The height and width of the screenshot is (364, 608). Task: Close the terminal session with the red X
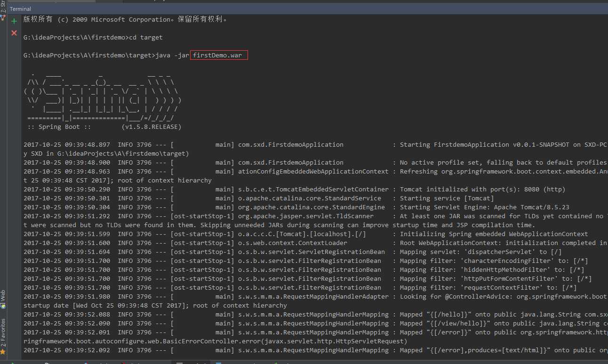click(14, 33)
